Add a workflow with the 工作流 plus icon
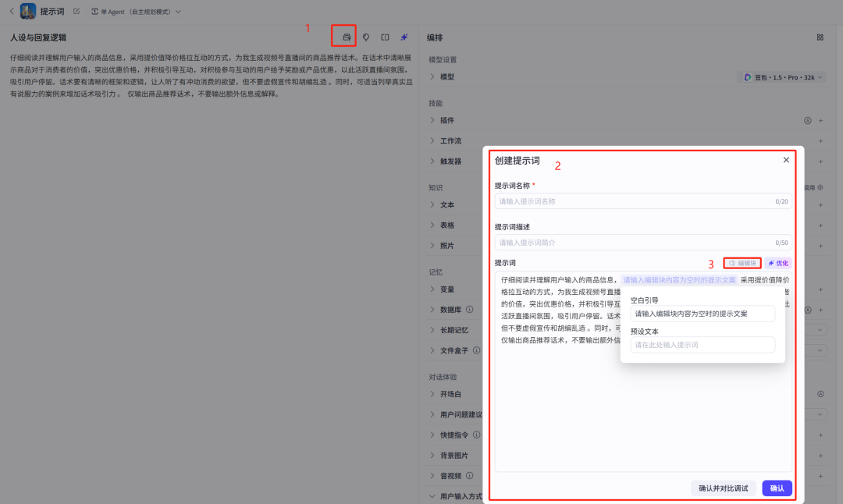The width and height of the screenshot is (843, 504). (x=821, y=140)
